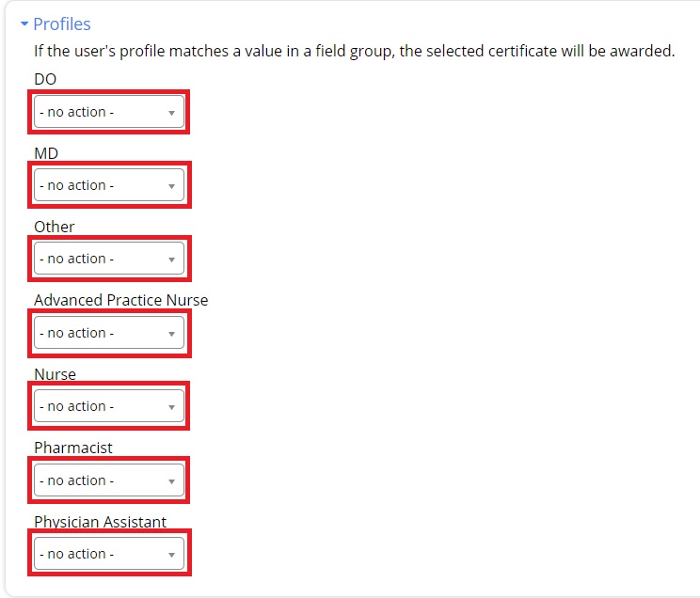Click arrow icon in Advanced Practice Nurse box
This screenshot has height=598, width=700.
tap(171, 334)
